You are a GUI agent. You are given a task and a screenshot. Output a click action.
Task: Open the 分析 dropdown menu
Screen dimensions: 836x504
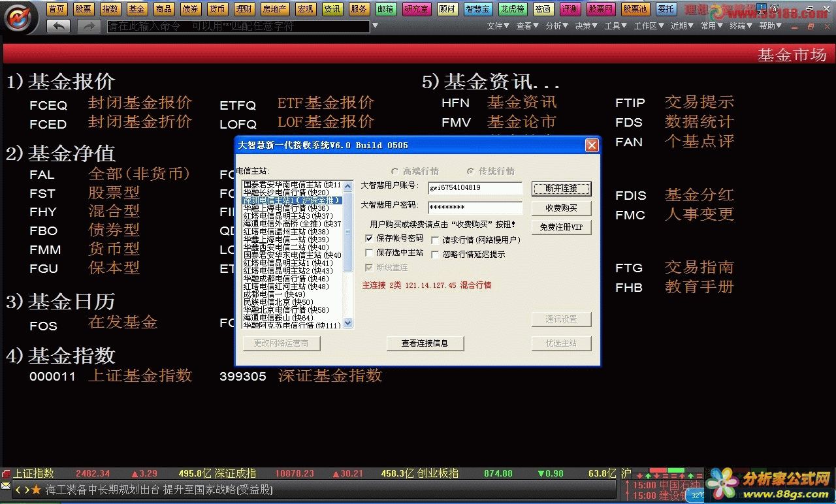[556, 26]
